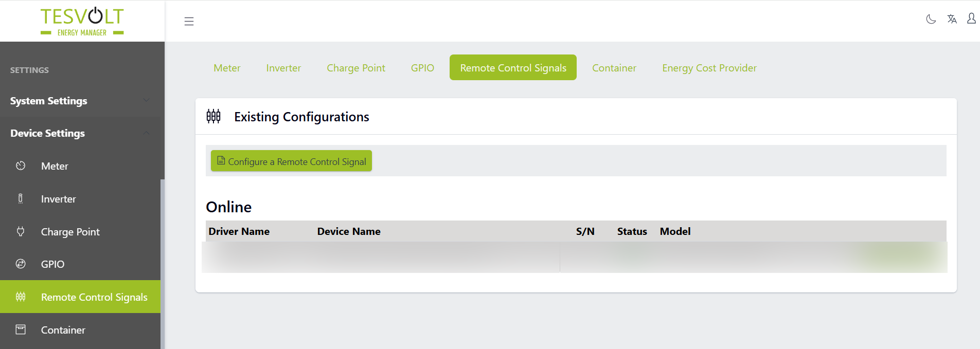Toggle the hamburger sidebar menu
980x349 pixels.
pos(189,21)
